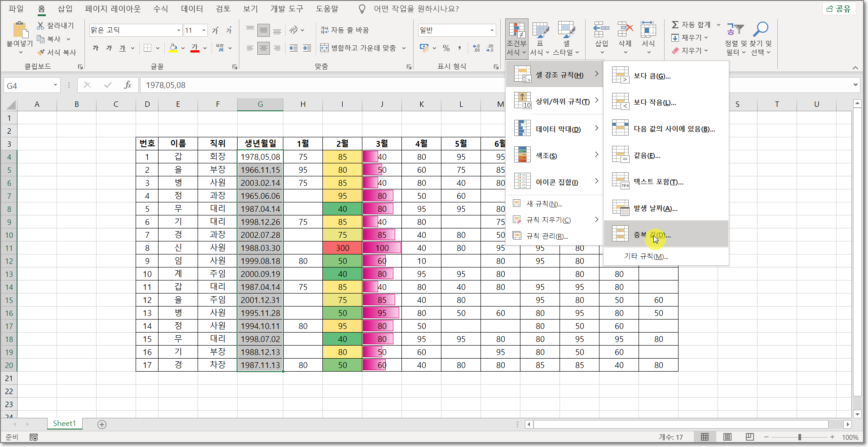Click the Delete cells (삭제) icon
Screen dimensions: 868x447
point(625,29)
